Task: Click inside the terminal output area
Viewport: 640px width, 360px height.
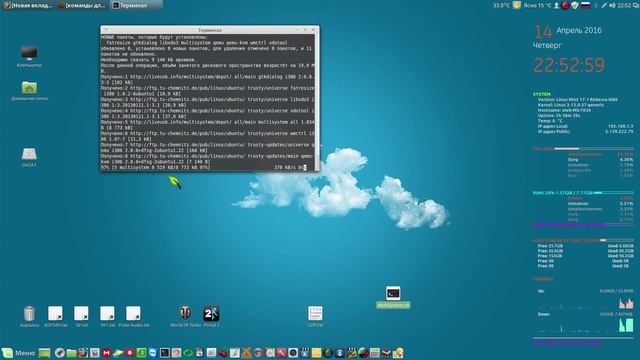Action: [207, 102]
